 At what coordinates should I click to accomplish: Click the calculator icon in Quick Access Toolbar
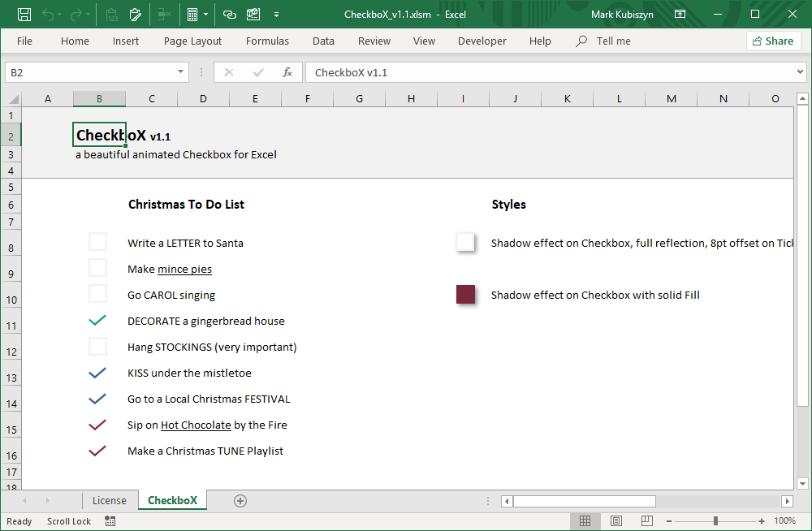tap(192, 14)
